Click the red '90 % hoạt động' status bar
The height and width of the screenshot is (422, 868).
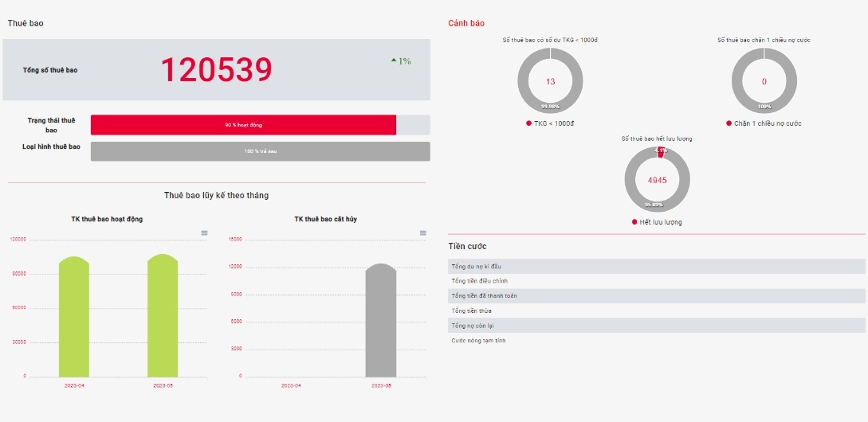(243, 125)
